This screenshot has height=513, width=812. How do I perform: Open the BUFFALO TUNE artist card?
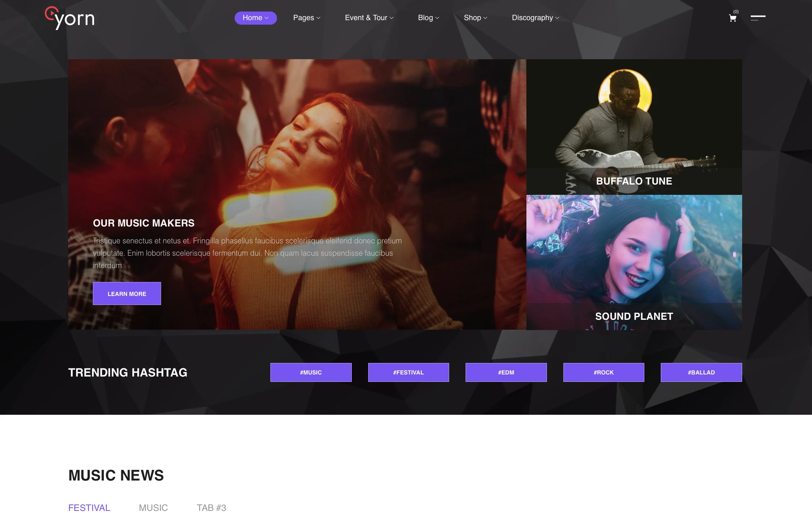pos(634,127)
